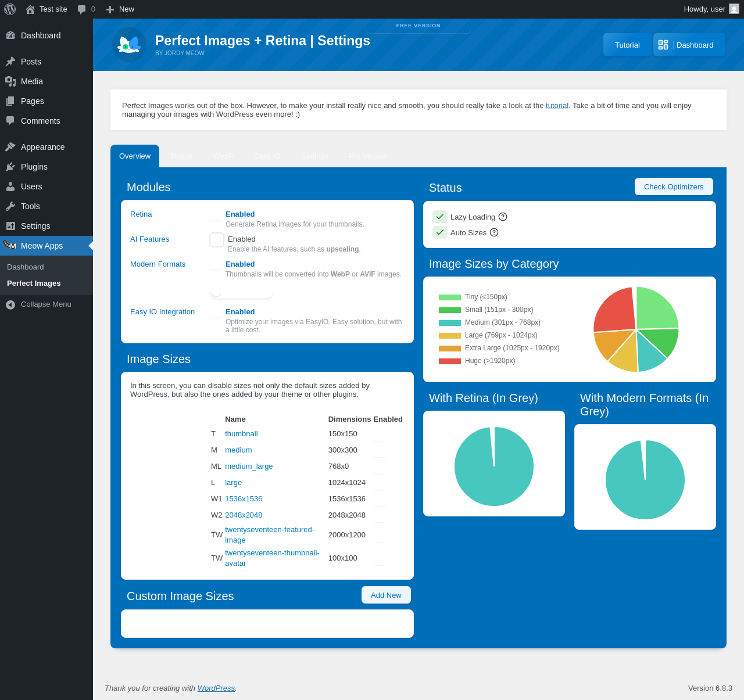This screenshot has width=744, height=700.
Task: Click the Plugins icon in sidebar
Action: [10, 167]
